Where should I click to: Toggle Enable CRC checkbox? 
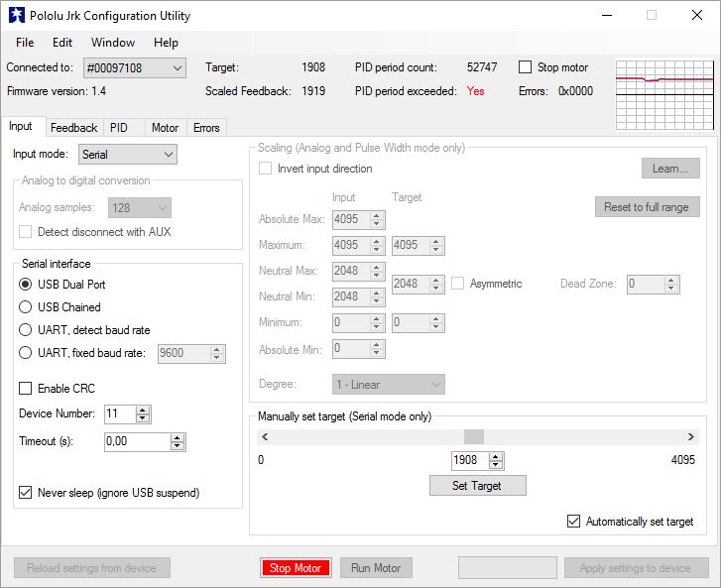pos(26,388)
